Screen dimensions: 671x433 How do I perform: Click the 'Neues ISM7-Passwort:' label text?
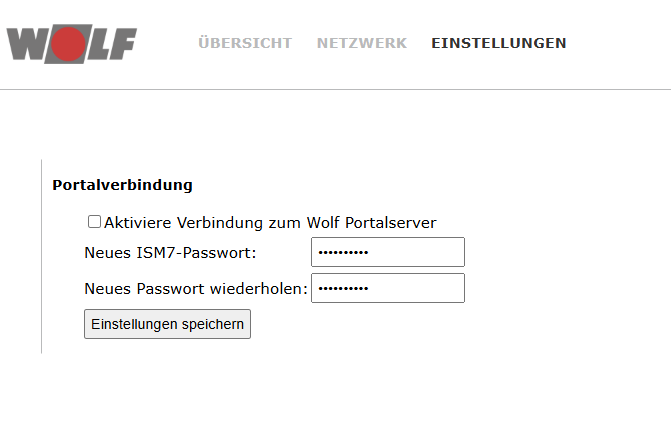[170, 252]
